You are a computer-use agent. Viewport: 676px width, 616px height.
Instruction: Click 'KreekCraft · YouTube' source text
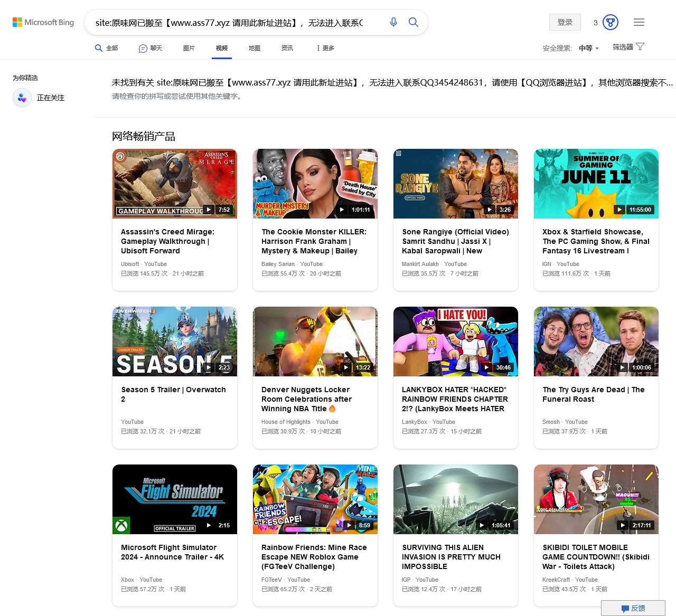click(x=570, y=580)
